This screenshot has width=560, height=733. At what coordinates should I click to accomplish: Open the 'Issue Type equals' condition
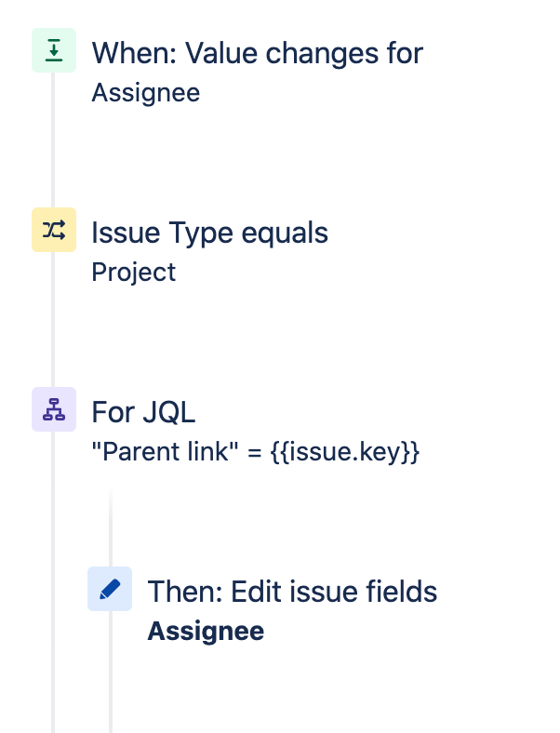[x=210, y=233]
